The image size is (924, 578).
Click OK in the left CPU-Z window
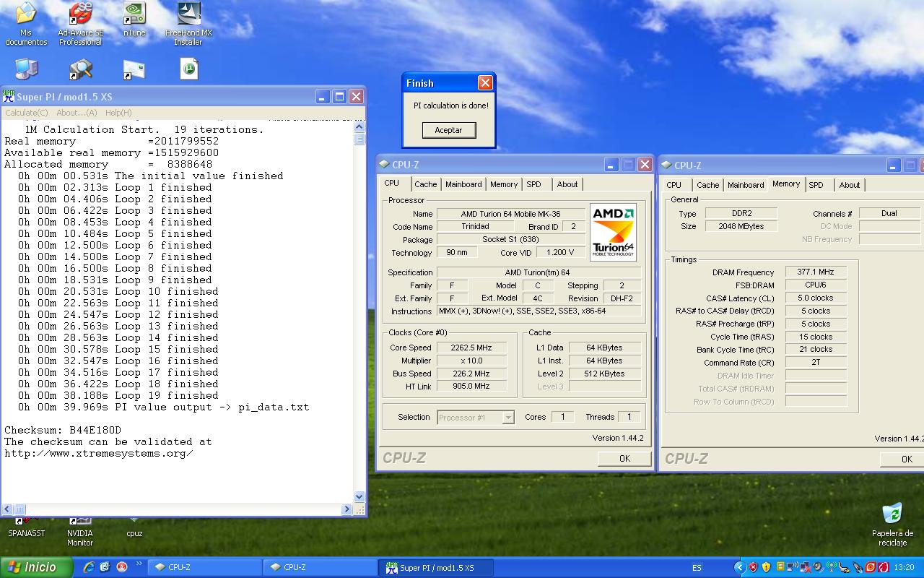tap(624, 458)
